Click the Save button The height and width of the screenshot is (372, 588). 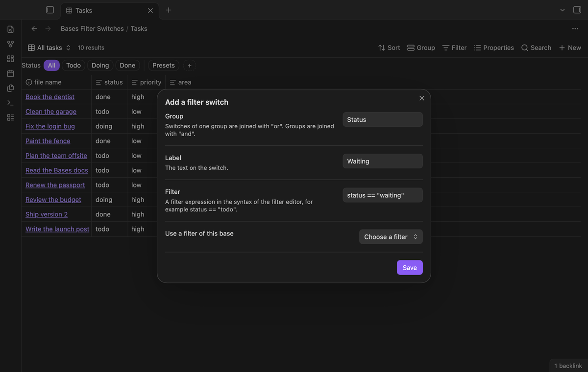click(x=410, y=268)
